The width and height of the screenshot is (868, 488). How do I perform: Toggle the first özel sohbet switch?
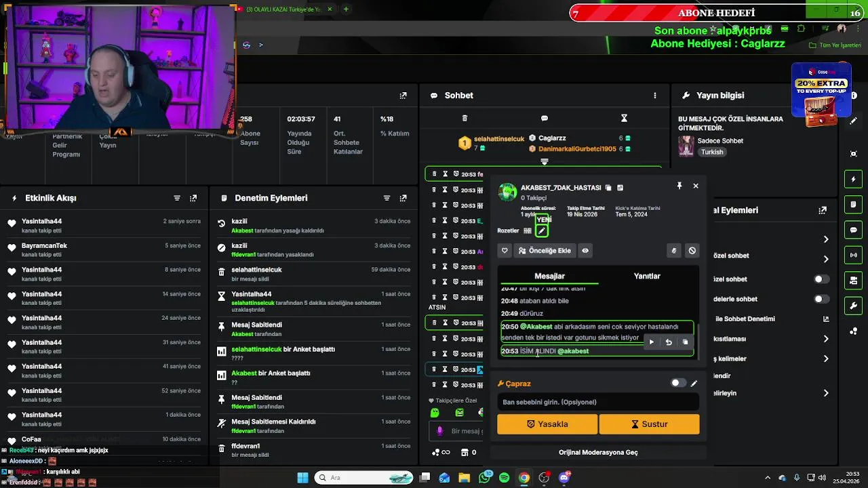click(821, 279)
